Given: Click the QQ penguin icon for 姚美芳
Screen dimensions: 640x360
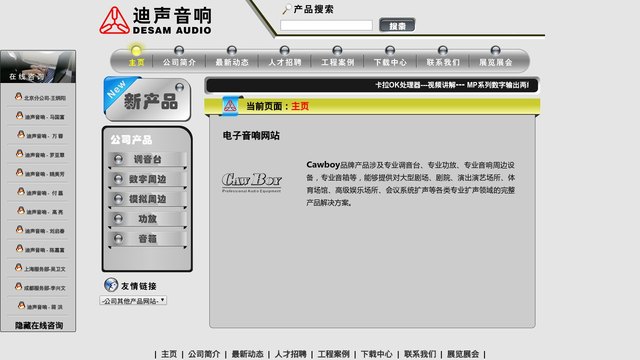Looking at the screenshot, I should 19,173.
